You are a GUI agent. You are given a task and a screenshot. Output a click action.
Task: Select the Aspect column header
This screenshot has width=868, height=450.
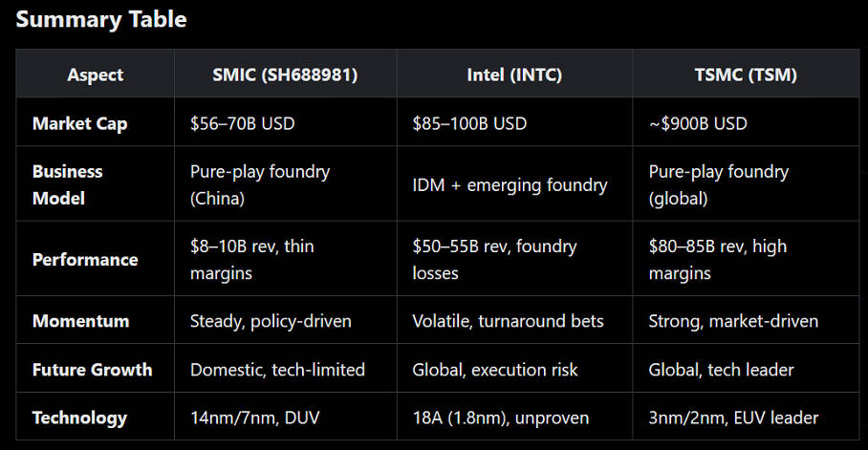(x=95, y=75)
